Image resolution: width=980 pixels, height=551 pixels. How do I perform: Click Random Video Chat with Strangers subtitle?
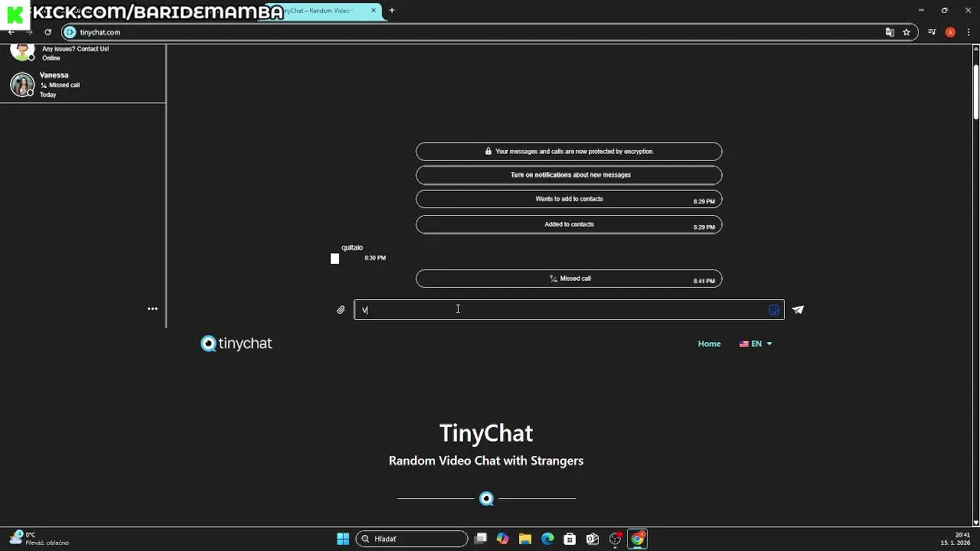click(x=486, y=461)
